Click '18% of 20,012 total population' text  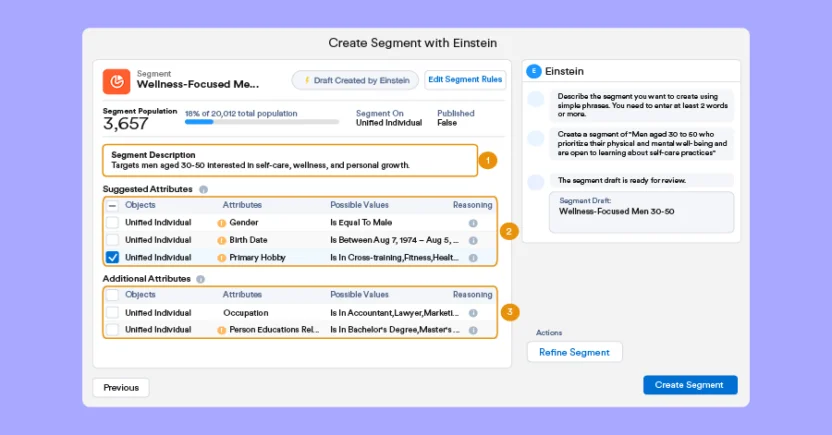[241, 114]
